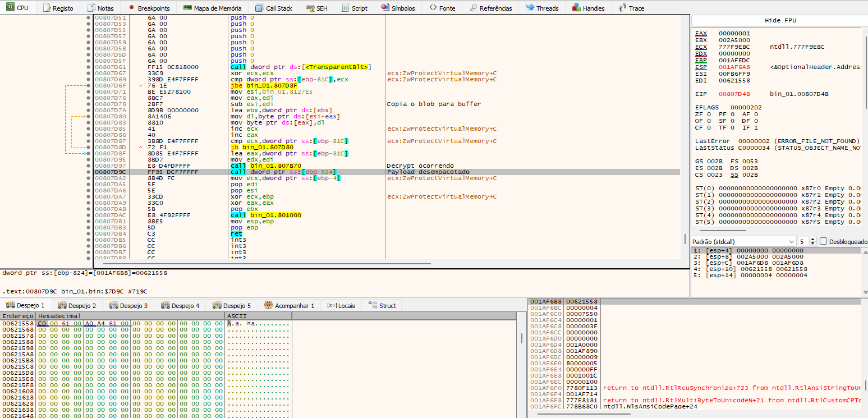Enable the Desbloqueado checkbox

click(x=824, y=241)
